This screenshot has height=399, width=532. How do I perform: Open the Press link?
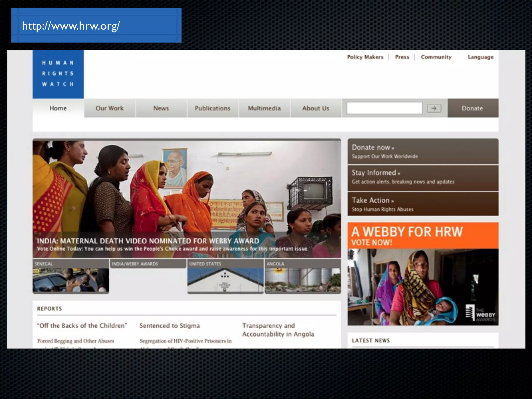402,57
